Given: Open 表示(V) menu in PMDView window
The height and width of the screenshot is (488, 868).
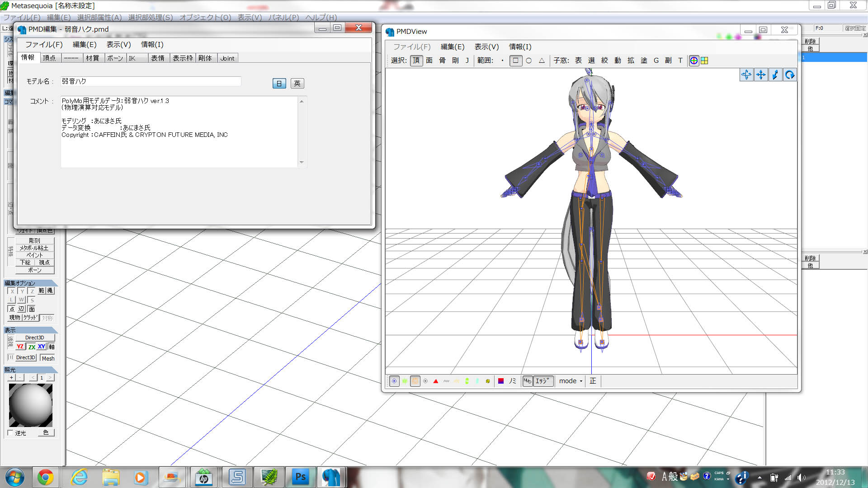Looking at the screenshot, I should 486,47.
